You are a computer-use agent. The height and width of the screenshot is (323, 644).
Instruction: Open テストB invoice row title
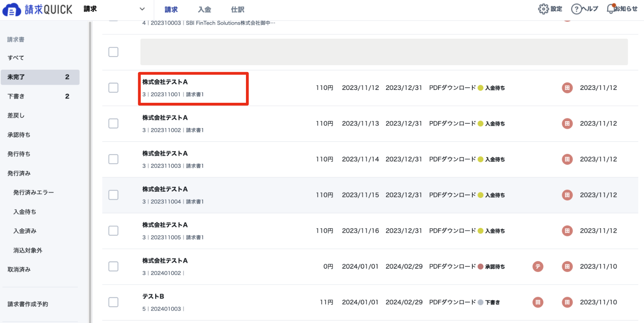[x=153, y=296]
